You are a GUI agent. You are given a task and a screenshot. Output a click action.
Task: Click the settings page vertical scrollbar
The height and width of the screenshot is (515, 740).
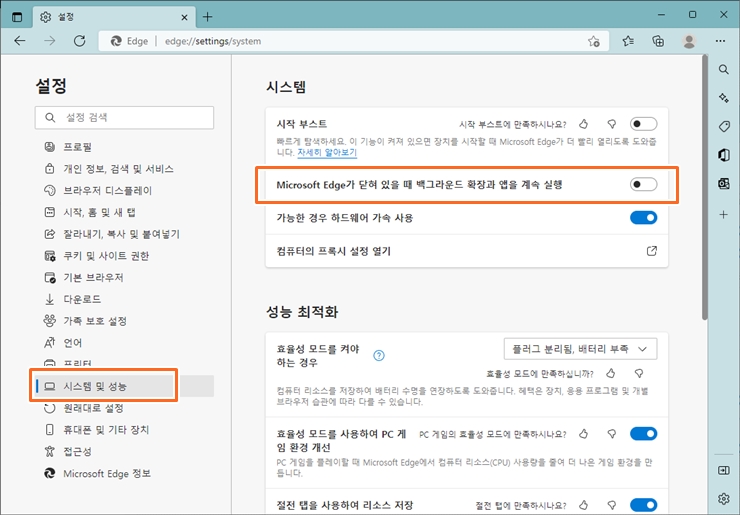pyautogui.click(x=705, y=189)
